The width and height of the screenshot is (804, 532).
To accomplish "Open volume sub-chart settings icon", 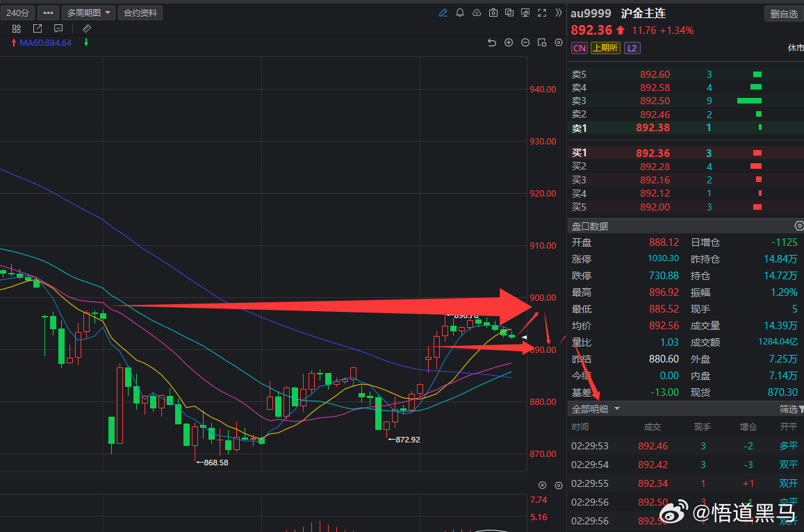I will 559,485.
